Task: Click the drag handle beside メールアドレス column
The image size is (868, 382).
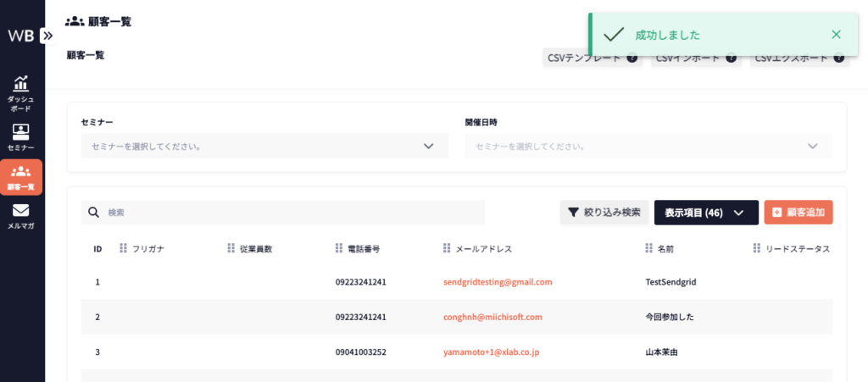Action: (447, 249)
